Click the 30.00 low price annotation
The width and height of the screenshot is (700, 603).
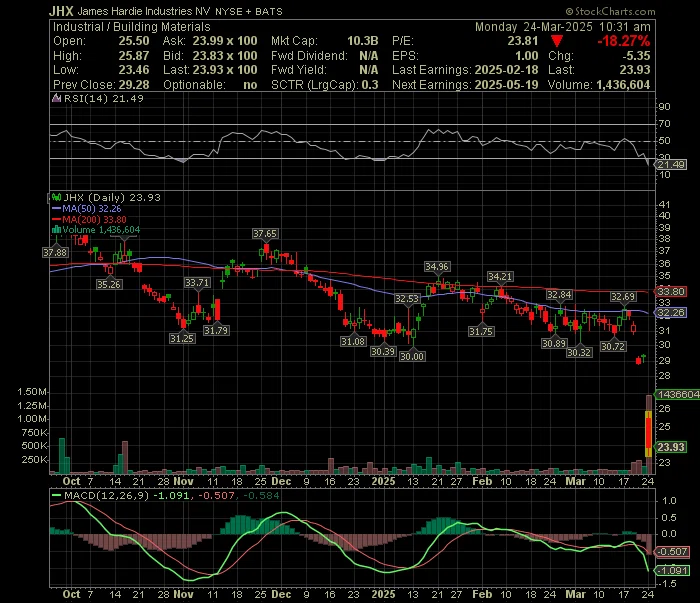pyautogui.click(x=412, y=356)
